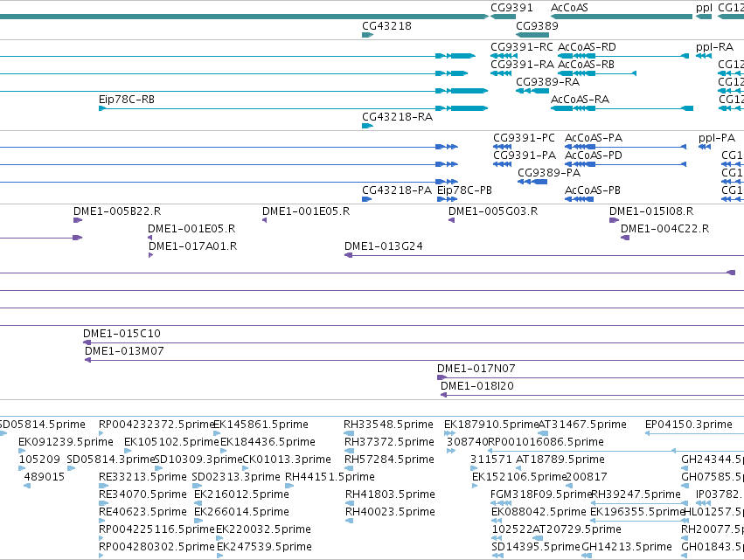Image resolution: width=744 pixels, height=560 pixels.
Task: Select the DME1-013G24 clone label
Action: (384, 246)
